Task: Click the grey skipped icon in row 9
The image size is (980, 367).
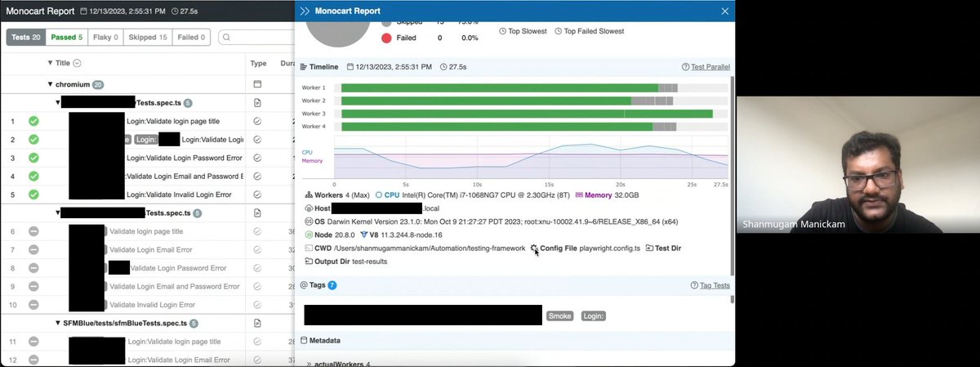Action: pyautogui.click(x=33, y=286)
